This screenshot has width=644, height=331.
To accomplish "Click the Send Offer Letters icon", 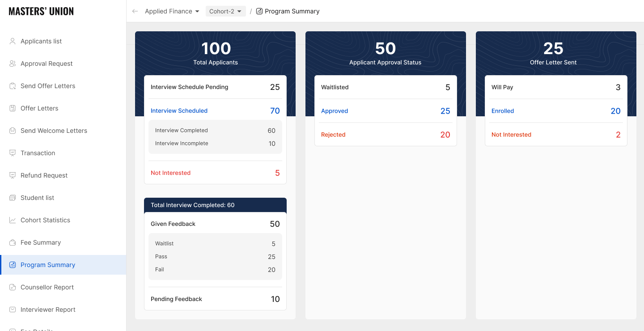I will 13,86.
